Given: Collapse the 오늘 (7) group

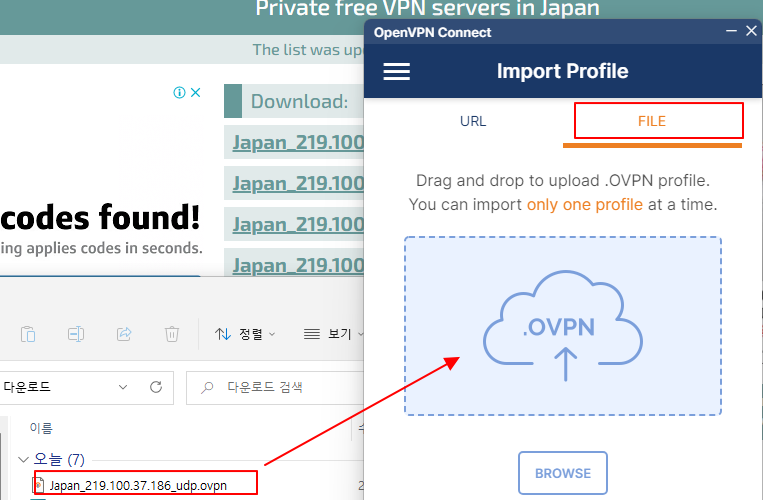Looking at the screenshot, I should pyautogui.click(x=23, y=459).
